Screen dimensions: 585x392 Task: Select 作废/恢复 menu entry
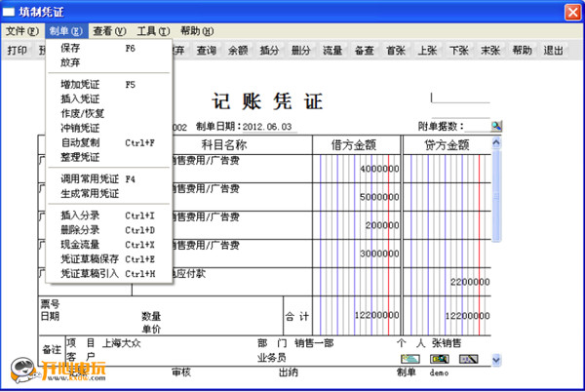[108, 113]
